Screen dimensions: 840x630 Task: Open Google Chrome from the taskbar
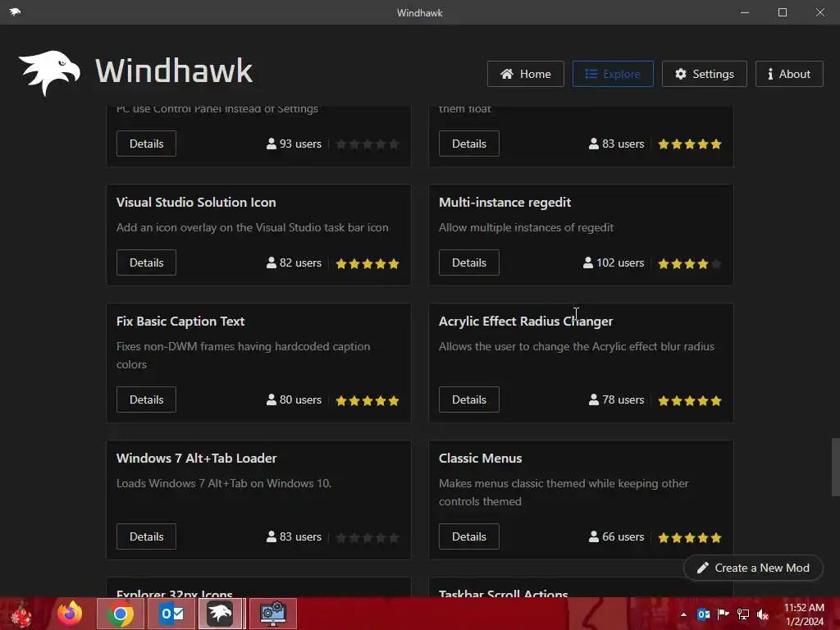(x=121, y=614)
